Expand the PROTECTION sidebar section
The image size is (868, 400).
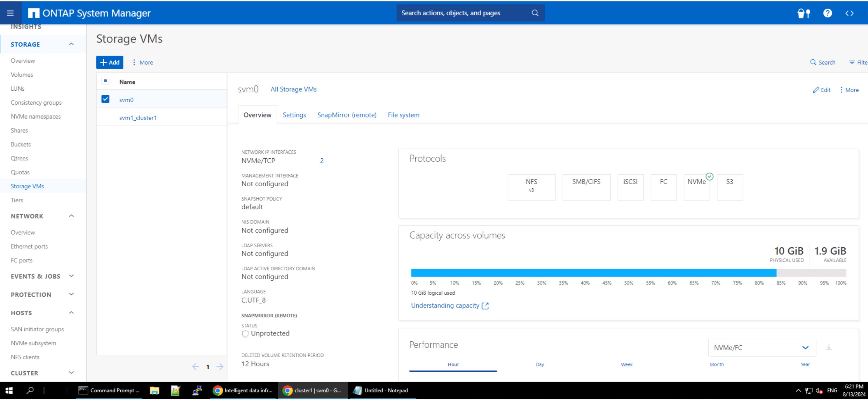[x=71, y=294]
